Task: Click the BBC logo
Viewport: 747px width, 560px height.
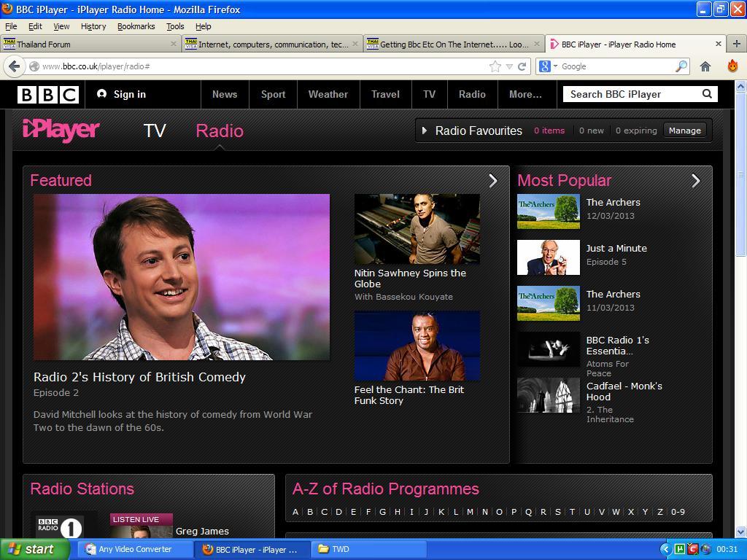Action: pos(48,94)
